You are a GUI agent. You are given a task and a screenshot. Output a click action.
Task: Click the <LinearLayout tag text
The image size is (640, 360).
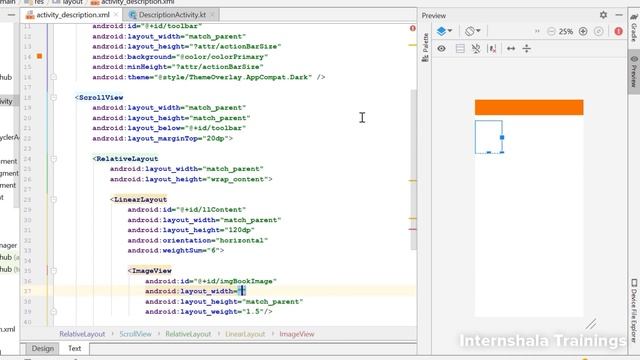tap(138, 200)
